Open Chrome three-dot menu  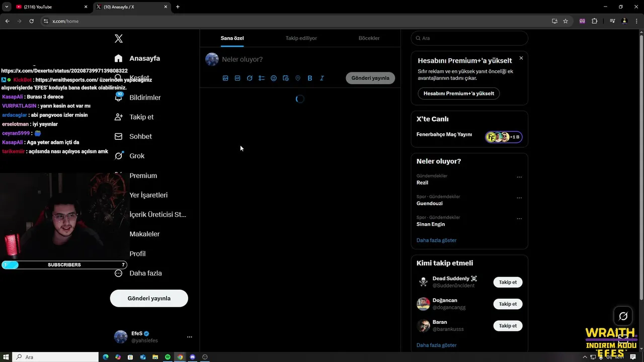636,21
